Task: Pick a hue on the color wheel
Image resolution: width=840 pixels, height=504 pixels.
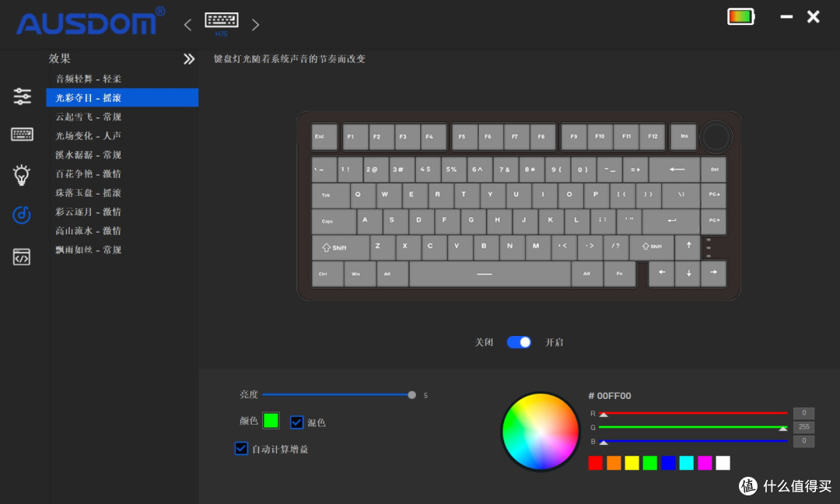Action: 540,432
